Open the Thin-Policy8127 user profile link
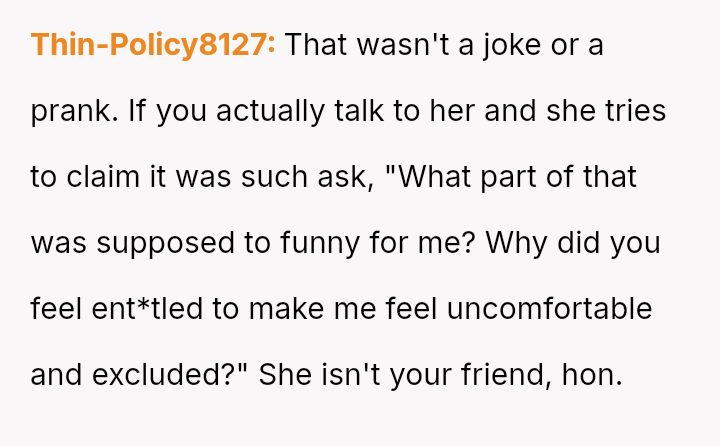The height and width of the screenshot is (446, 720). click(x=153, y=45)
